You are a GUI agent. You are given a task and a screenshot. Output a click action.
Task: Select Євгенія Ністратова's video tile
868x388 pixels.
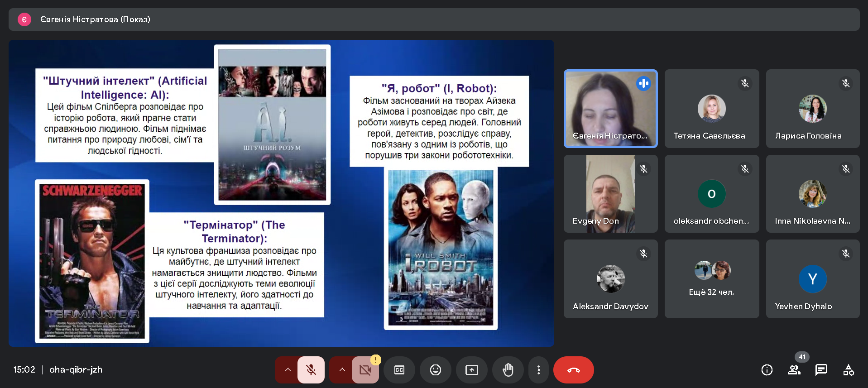pos(610,109)
